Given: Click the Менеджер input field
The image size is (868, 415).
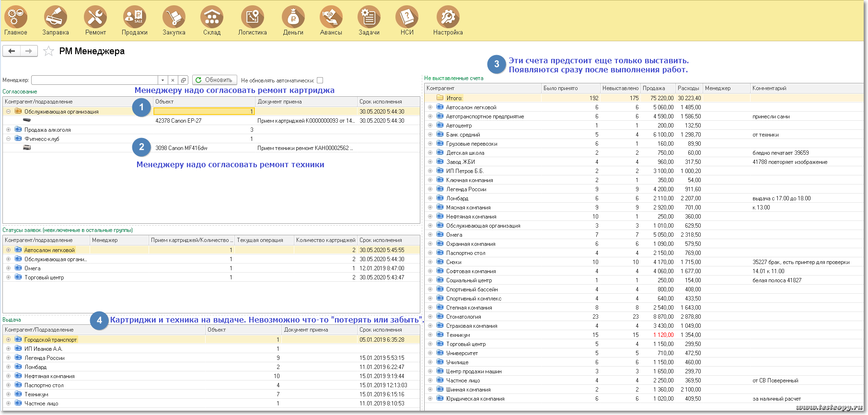Looking at the screenshot, I should click(x=94, y=81).
